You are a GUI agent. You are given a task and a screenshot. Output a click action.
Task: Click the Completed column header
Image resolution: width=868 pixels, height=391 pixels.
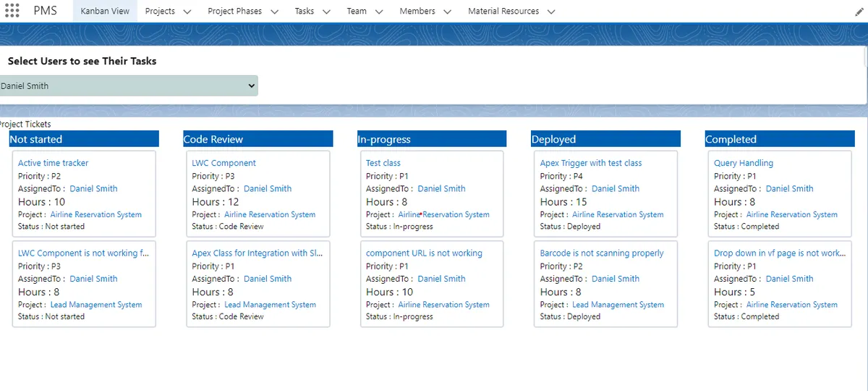[780, 139]
